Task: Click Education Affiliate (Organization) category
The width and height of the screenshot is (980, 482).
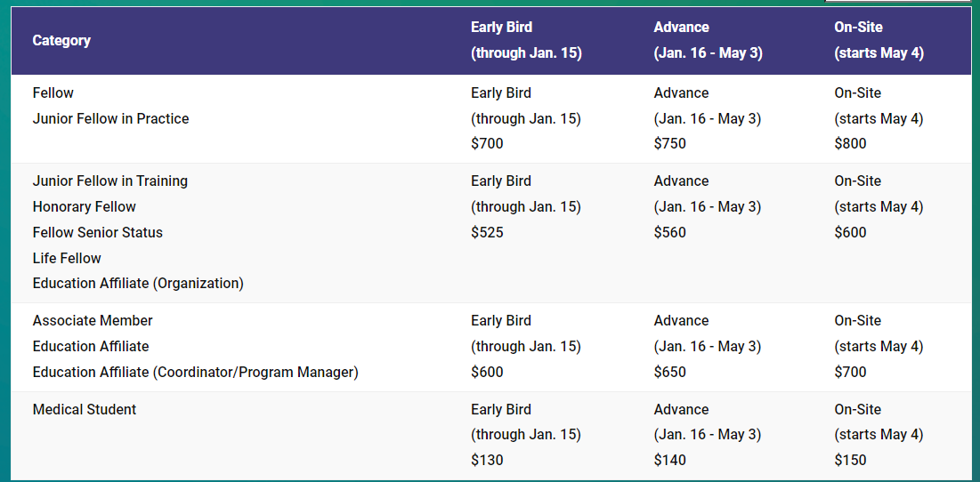Action: (138, 283)
